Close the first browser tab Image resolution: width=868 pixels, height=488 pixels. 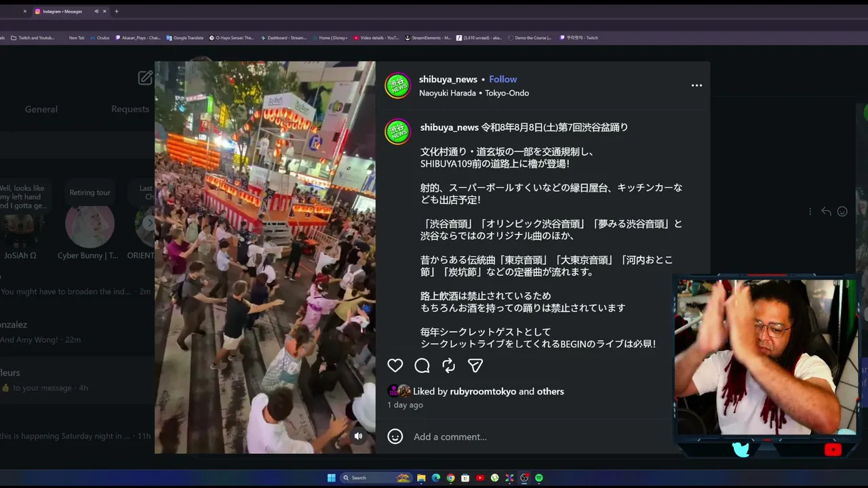tap(25, 12)
